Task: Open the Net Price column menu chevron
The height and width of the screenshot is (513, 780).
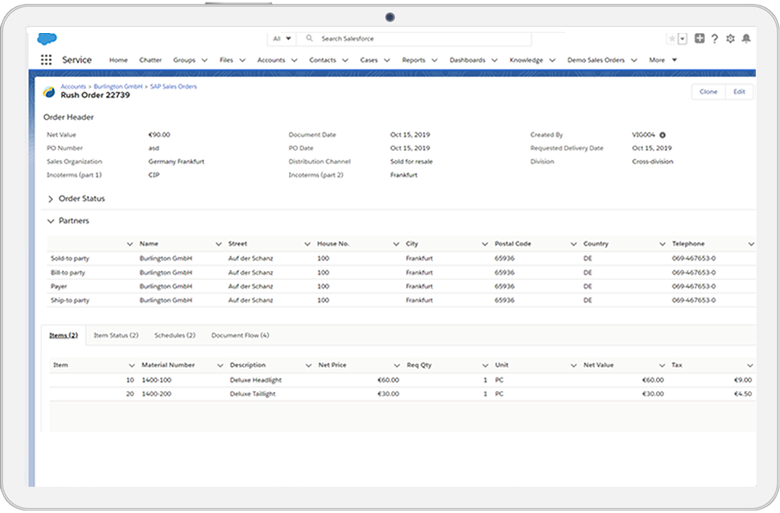Action: coord(396,365)
